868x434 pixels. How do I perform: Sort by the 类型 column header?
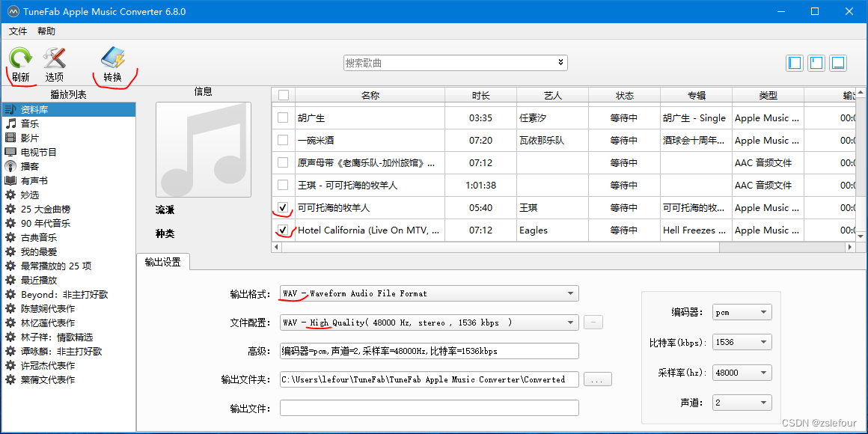tap(768, 95)
